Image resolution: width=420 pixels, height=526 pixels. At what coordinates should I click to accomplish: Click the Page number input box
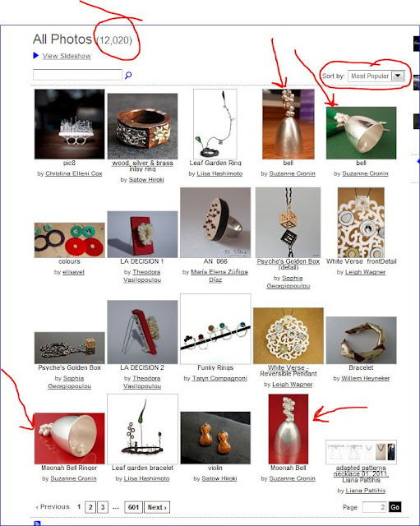click(375, 507)
